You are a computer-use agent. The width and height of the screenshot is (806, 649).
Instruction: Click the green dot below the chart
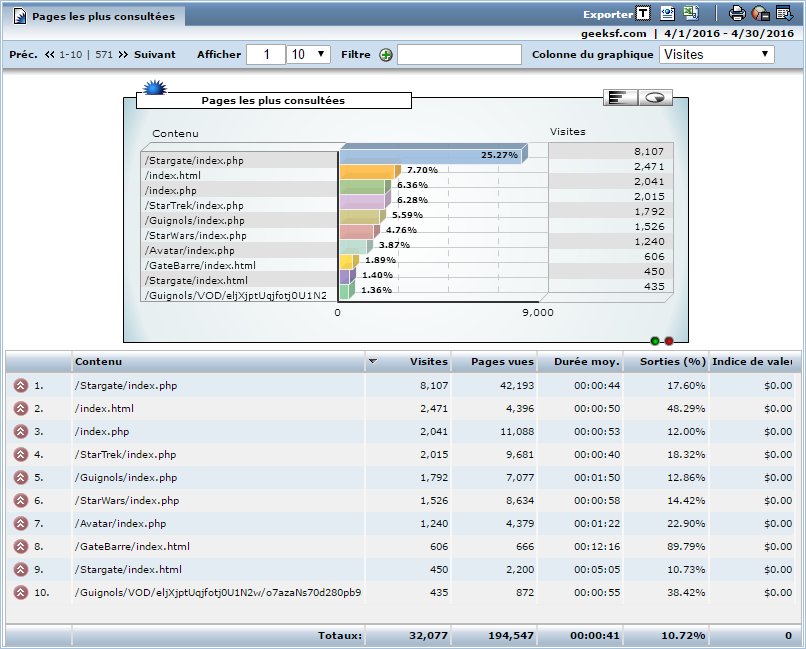655,341
